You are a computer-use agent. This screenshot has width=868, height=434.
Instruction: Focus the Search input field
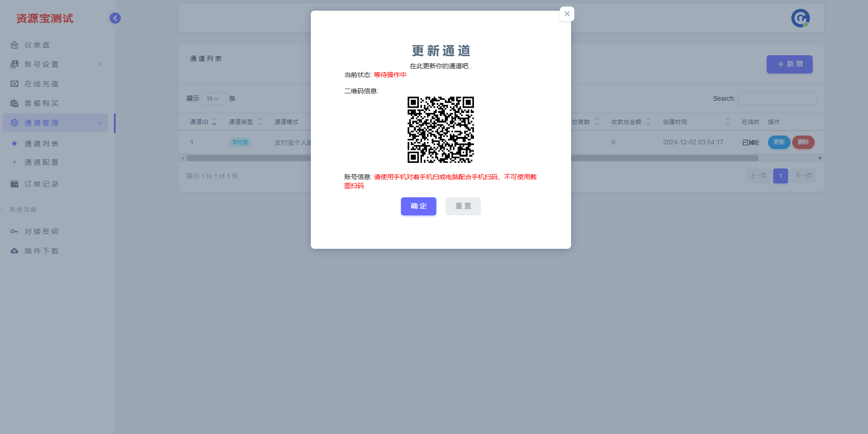[x=777, y=98]
